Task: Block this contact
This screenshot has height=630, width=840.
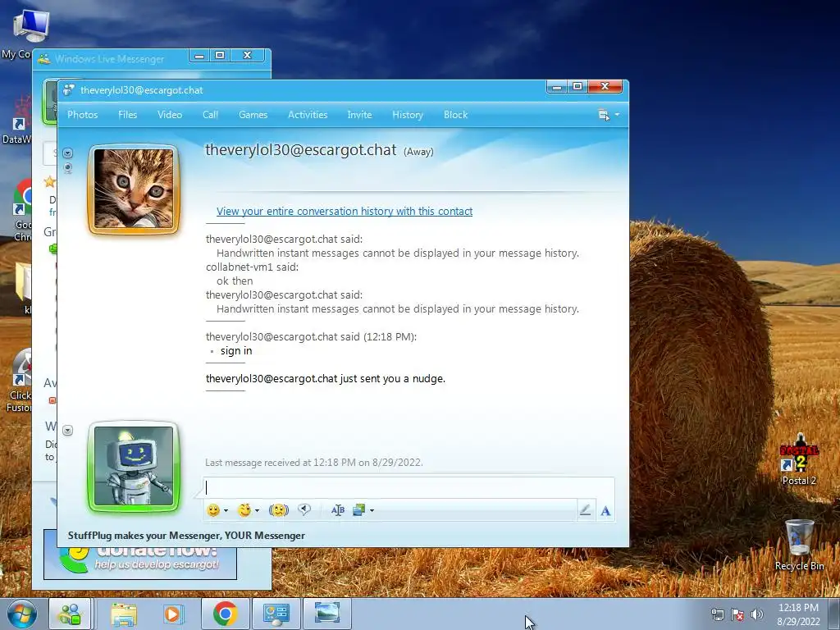Action: [456, 115]
